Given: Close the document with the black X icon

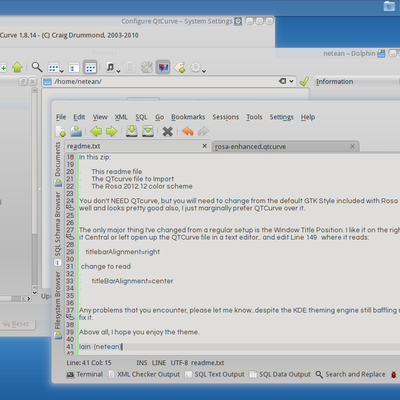Looking at the screenshot, I should click(x=167, y=131).
